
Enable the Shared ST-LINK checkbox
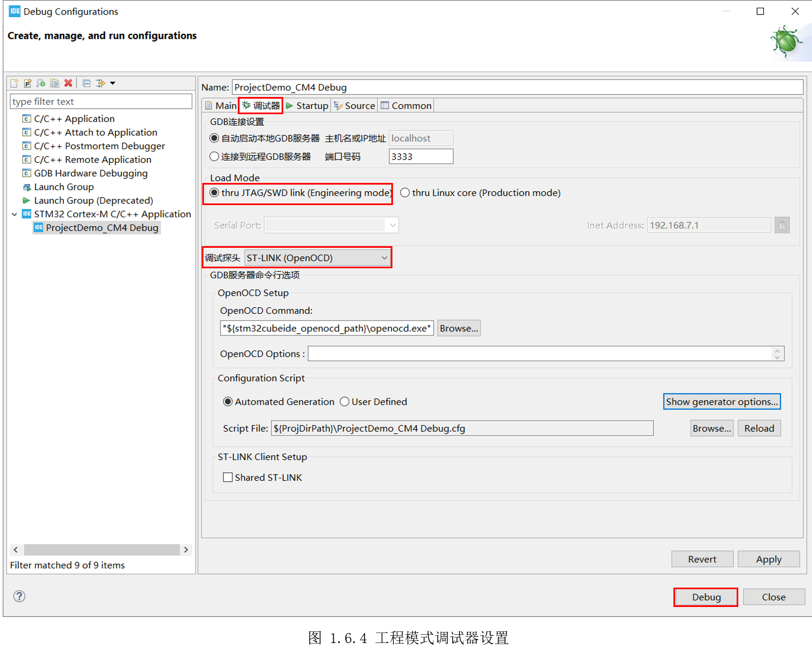point(228,477)
